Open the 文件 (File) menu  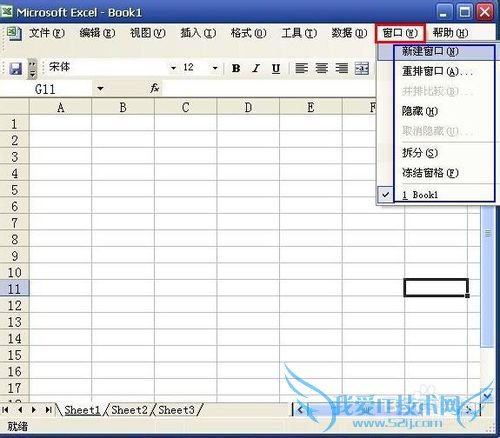click(47, 33)
